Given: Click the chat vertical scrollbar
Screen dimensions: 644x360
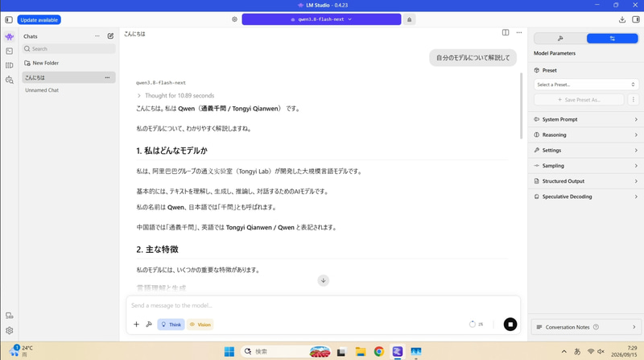Looking at the screenshot, I should click(x=521, y=106).
